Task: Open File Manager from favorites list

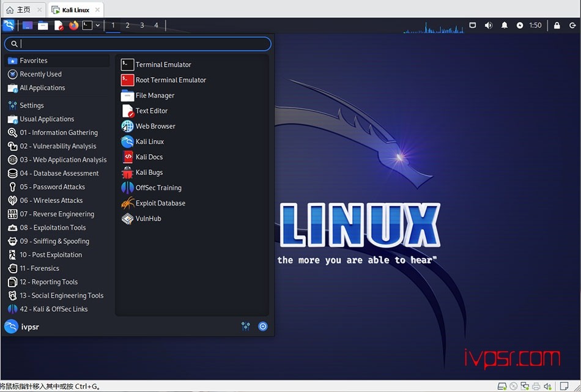Action: [x=192, y=95]
